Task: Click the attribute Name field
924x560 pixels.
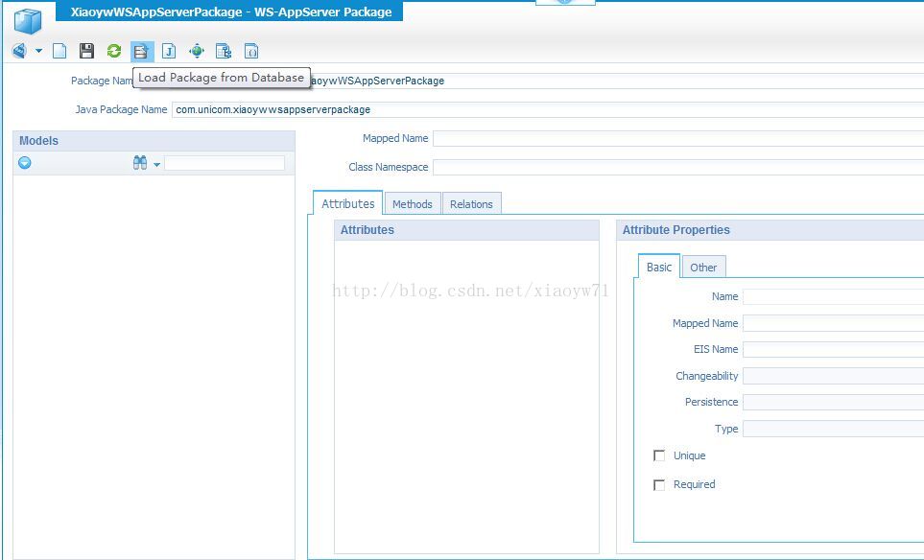Action: click(x=833, y=297)
